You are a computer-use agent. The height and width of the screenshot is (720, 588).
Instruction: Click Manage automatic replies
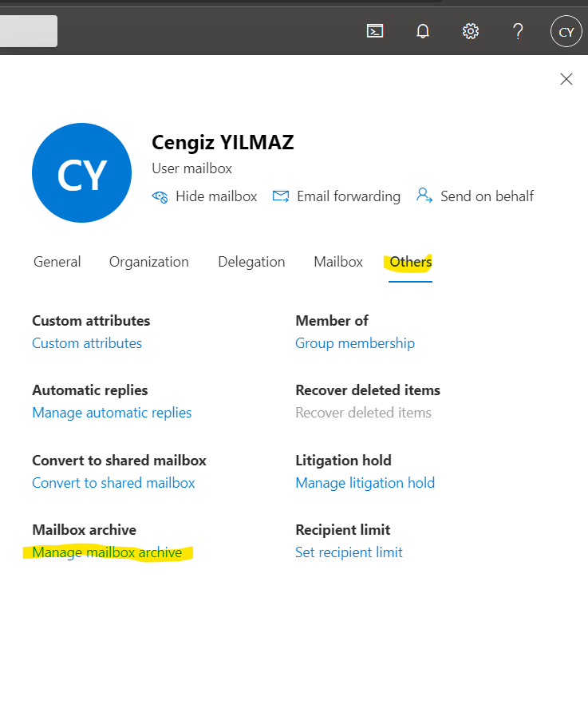click(x=112, y=413)
